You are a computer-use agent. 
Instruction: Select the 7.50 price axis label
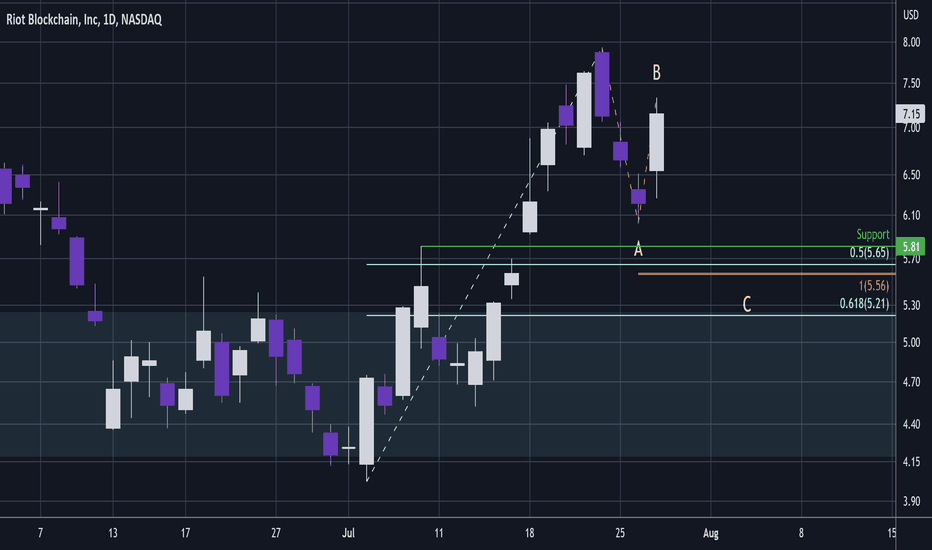(911, 83)
